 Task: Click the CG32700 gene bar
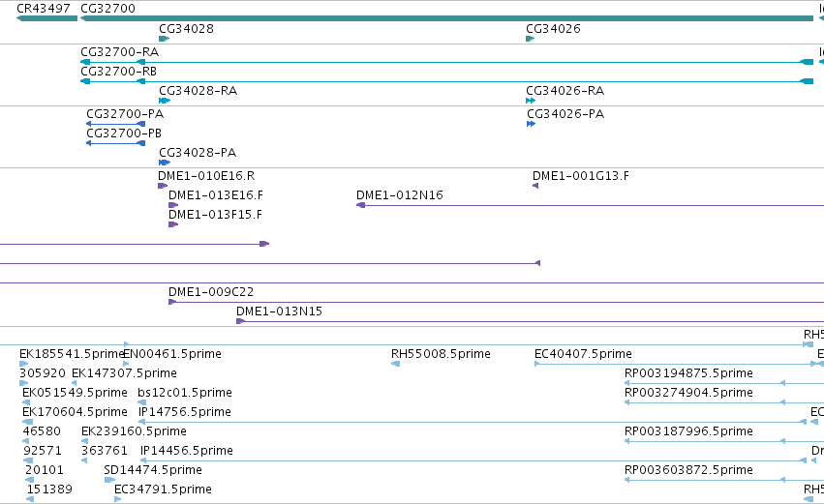(x=446, y=19)
